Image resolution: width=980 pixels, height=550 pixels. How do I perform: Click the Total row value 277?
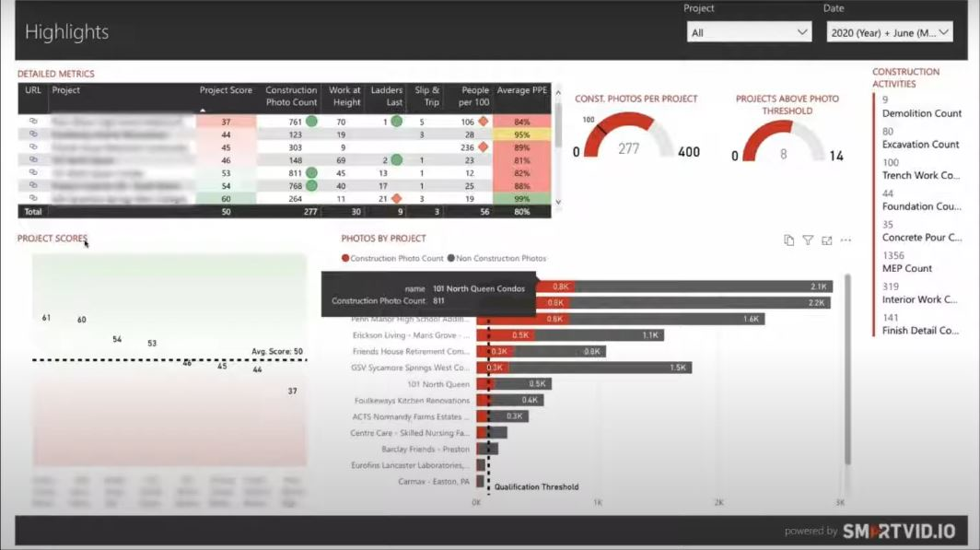[x=310, y=212]
